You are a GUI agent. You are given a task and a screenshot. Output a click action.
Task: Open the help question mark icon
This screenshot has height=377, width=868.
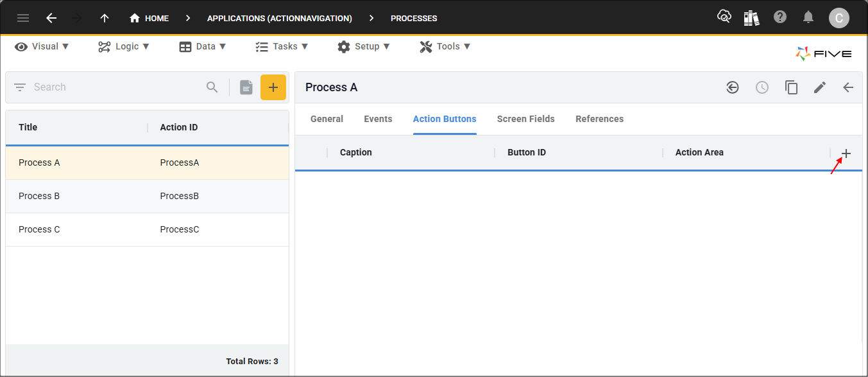tap(780, 17)
